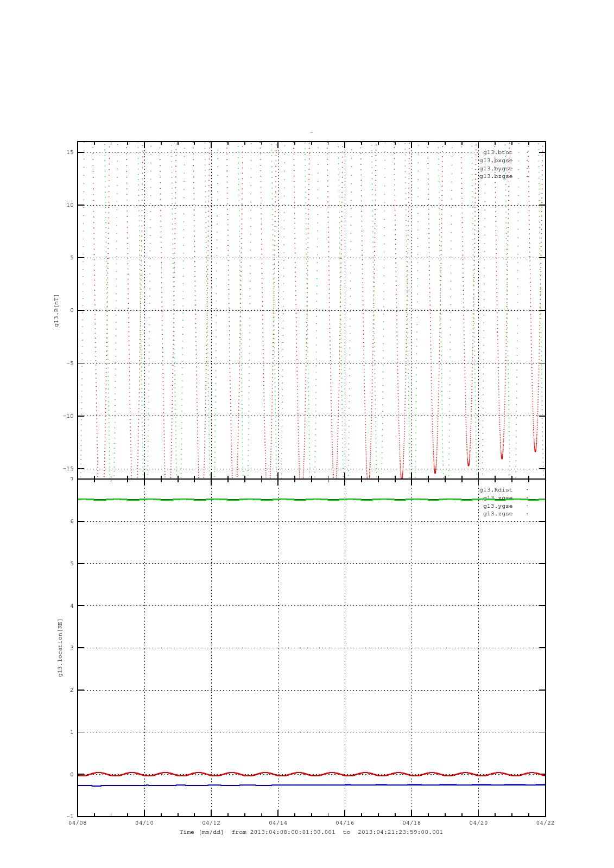Select the g13.zgse legend label
This screenshot has width=614, height=868.
[498, 514]
